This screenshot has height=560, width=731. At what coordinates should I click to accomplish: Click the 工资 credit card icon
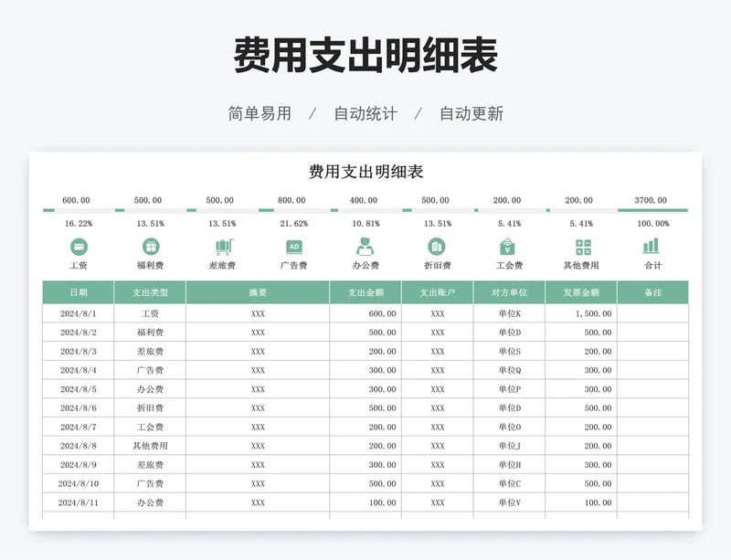coord(79,247)
